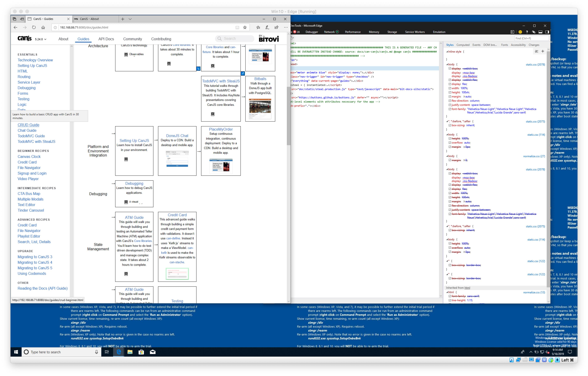This screenshot has height=376, width=588.
Task: Click the Setting Up CanJS guide link
Action: point(134,140)
